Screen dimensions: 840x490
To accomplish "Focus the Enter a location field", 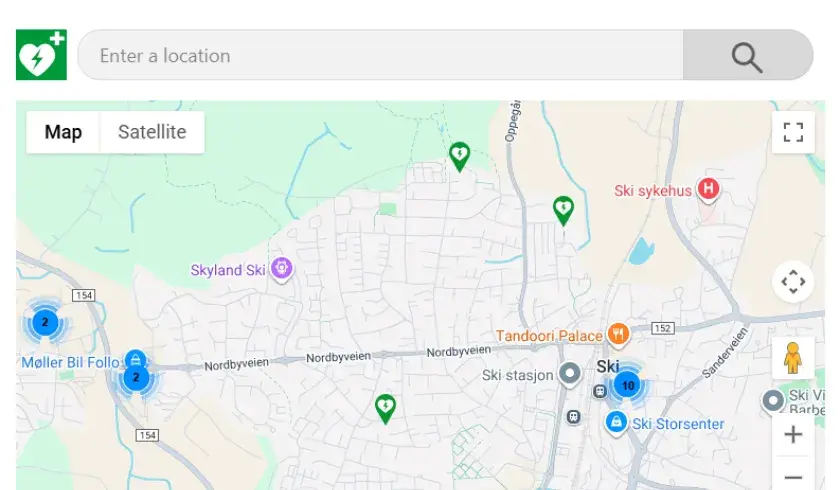I will pos(380,56).
